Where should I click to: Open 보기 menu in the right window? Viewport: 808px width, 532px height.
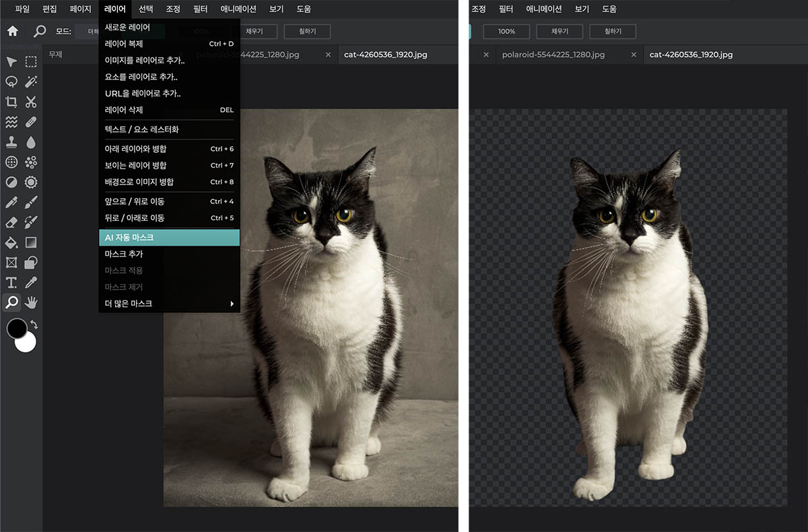(582, 9)
